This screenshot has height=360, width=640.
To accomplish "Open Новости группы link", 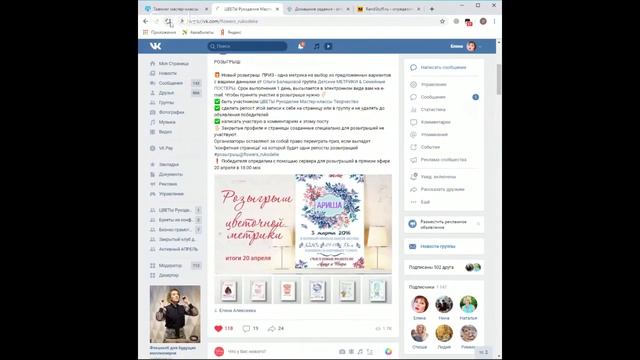I will pos(438,247).
